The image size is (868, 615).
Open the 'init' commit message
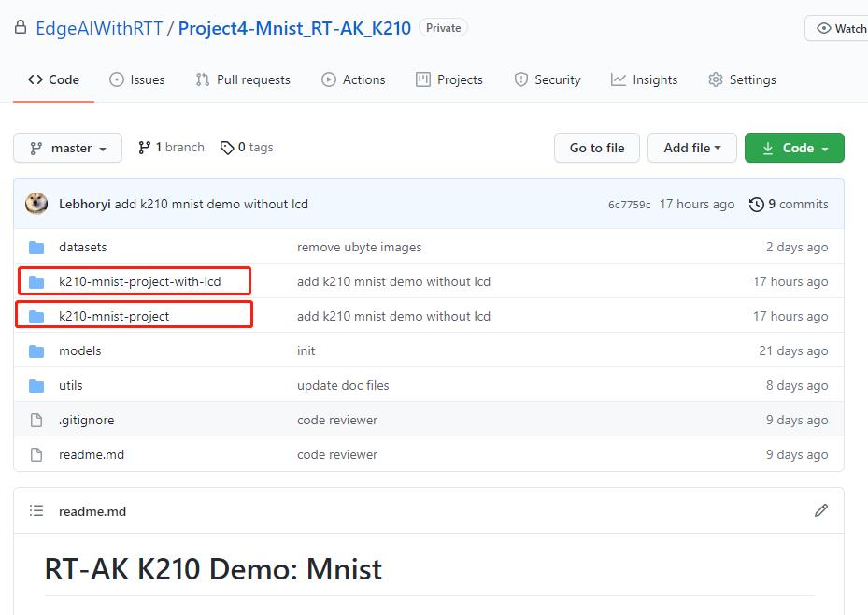(x=306, y=350)
